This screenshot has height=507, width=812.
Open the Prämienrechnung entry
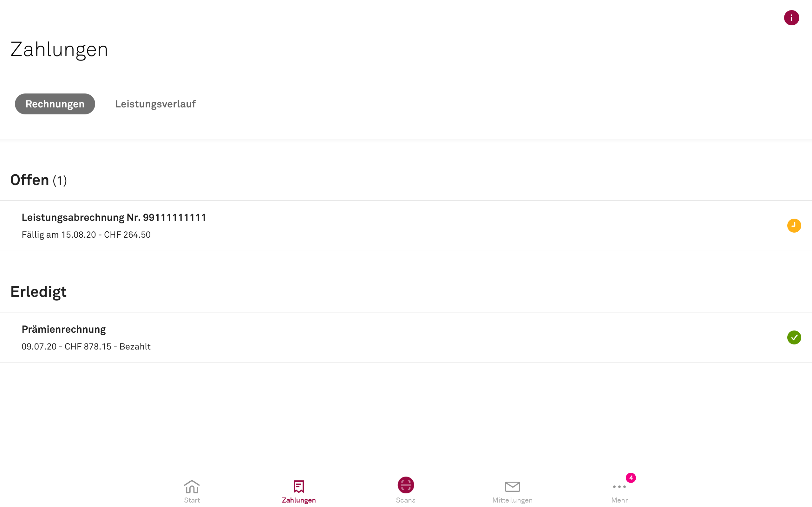point(406,338)
